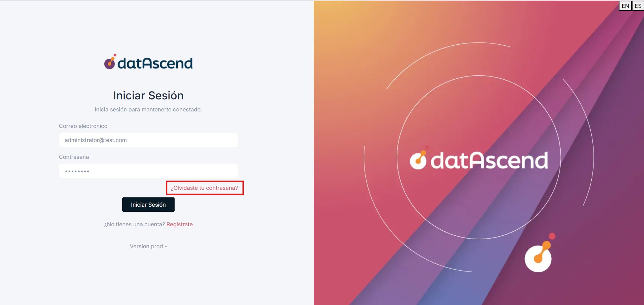Click the orange dot in the bottom-right logo badge

pyautogui.click(x=547, y=245)
